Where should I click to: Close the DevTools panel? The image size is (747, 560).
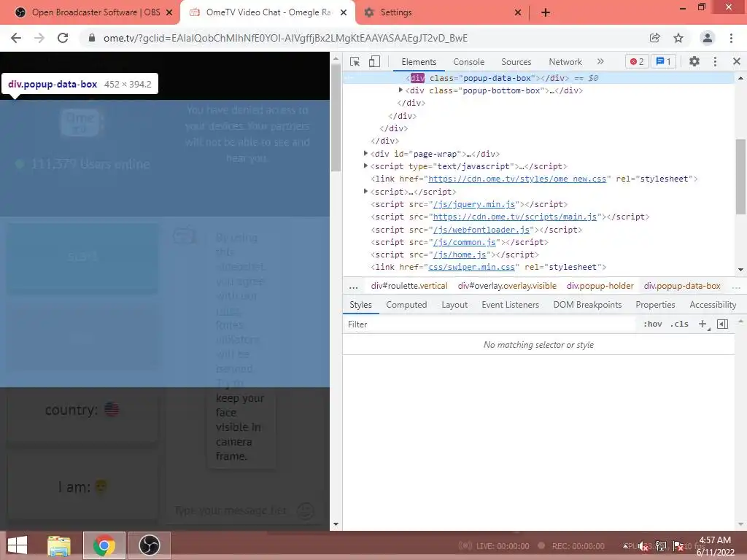click(x=737, y=61)
